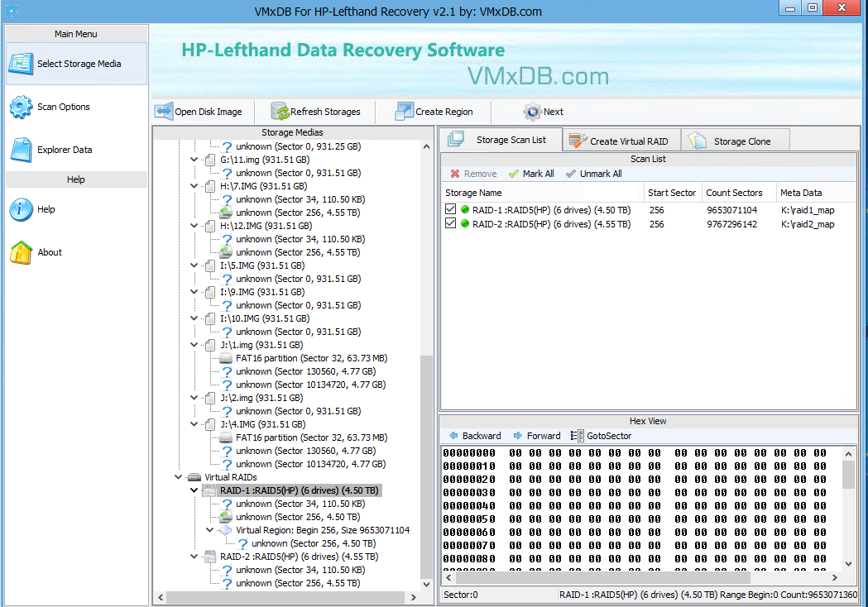868x607 pixels.
Task: Click the 9767296142 count sectors cell
Action: [731, 224]
